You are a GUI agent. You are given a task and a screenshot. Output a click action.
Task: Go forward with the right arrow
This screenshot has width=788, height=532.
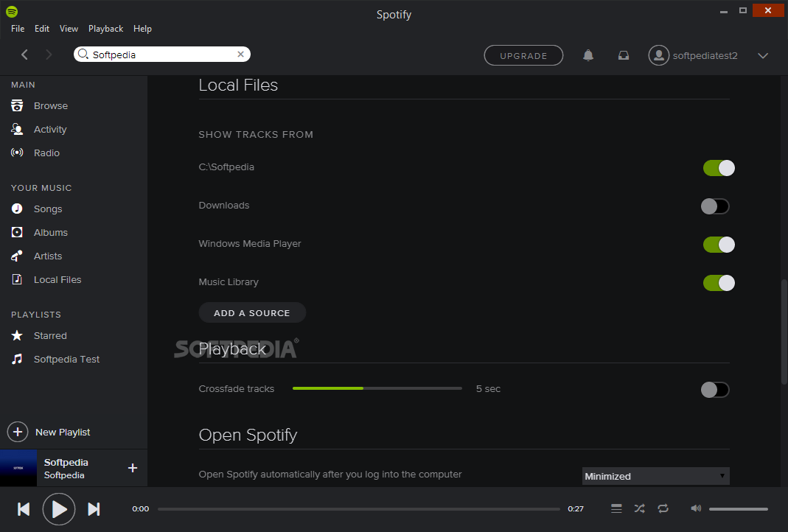click(49, 55)
